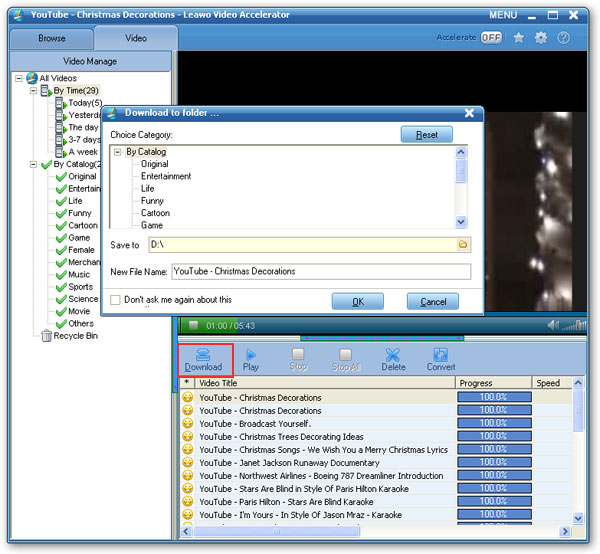The width and height of the screenshot is (600, 554).
Task: Select Original in the dialog category list
Action: click(154, 164)
